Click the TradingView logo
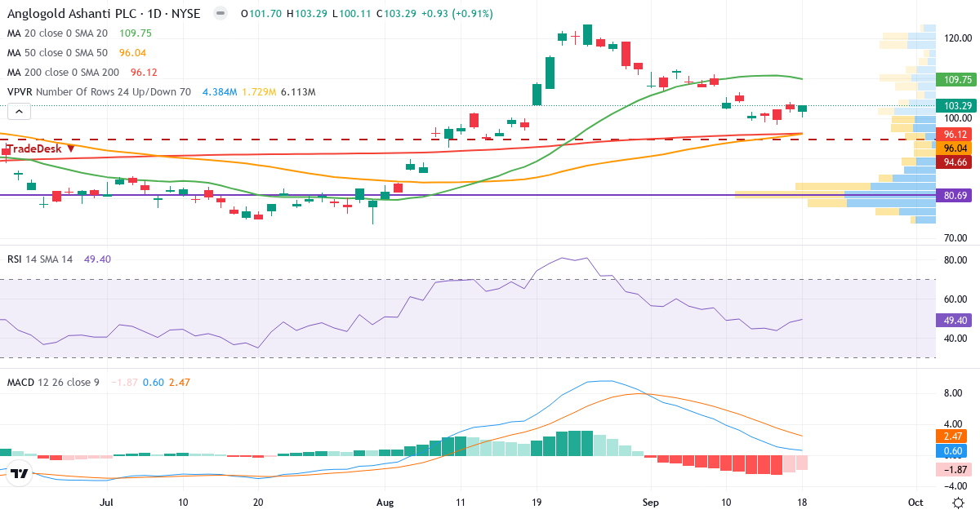Viewport: 980px width, 514px height. [x=20, y=473]
